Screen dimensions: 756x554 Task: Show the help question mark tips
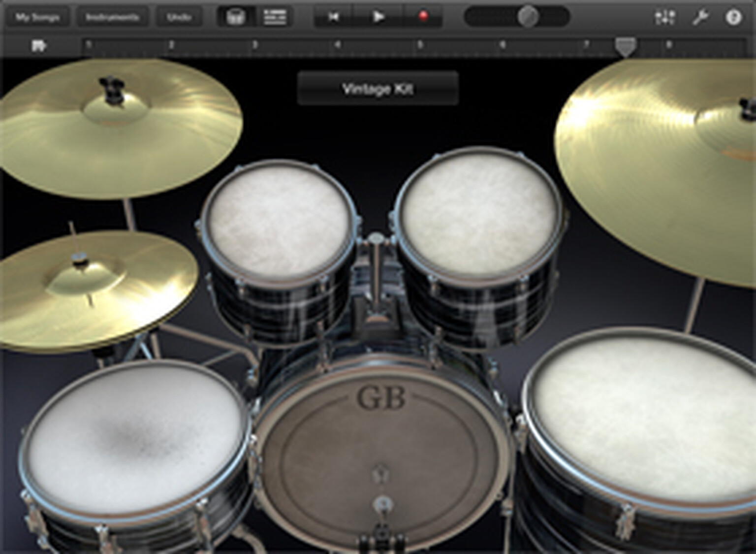click(x=733, y=18)
